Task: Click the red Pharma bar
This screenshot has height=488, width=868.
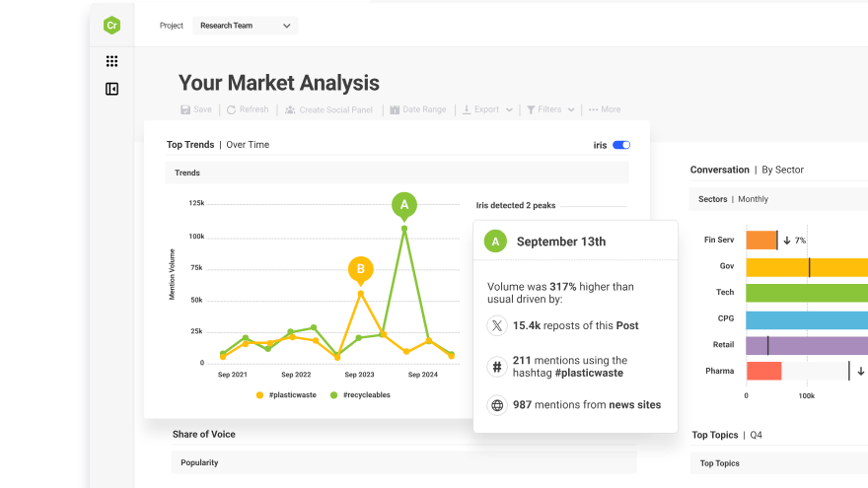Action: [763, 371]
